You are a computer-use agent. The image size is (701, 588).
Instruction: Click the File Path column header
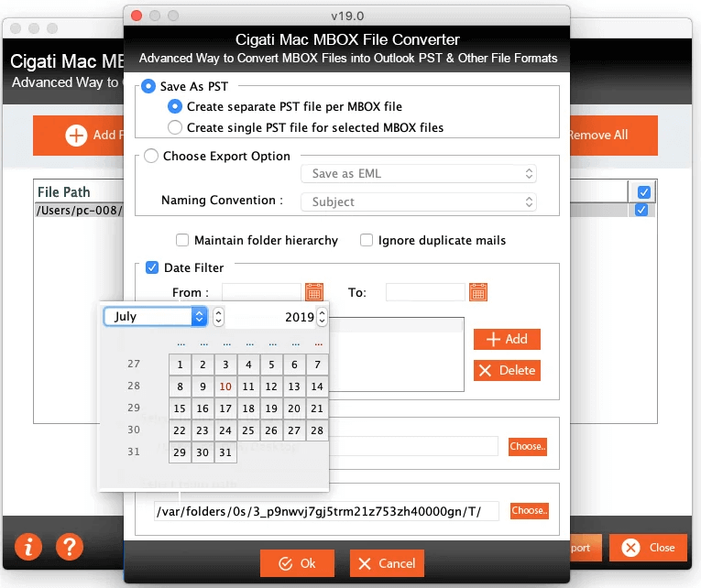coord(64,192)
